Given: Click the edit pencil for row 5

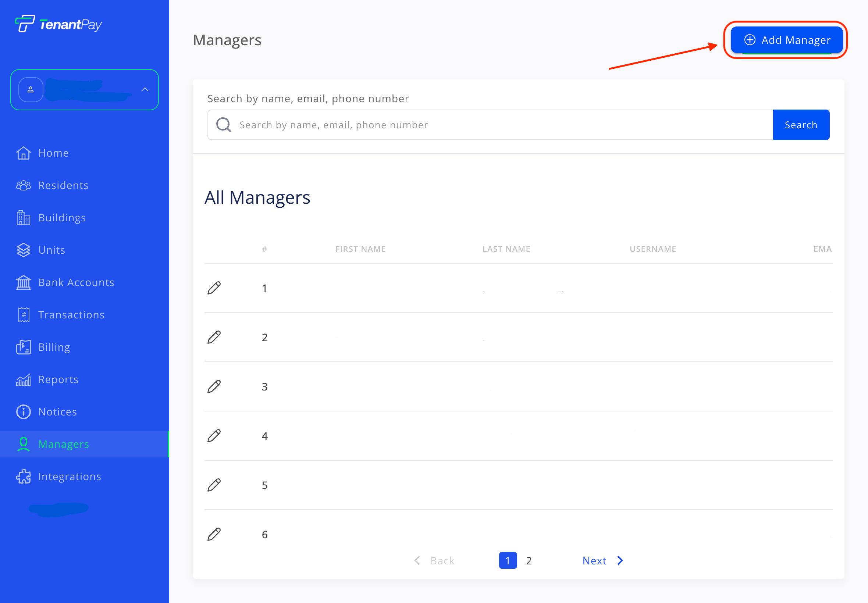Looking at the screenshot, I should pyautogui.click(x=214, y=485).
